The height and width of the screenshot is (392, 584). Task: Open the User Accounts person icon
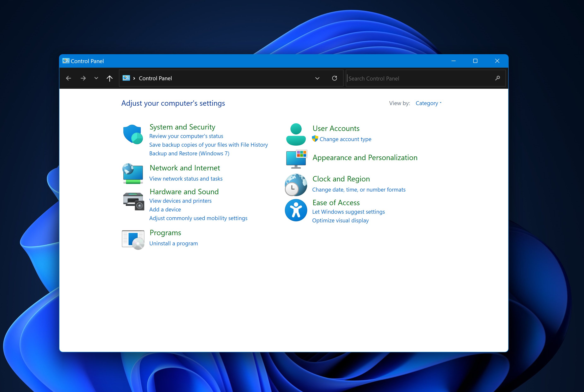pyautogui.click(x=296, y=134)
